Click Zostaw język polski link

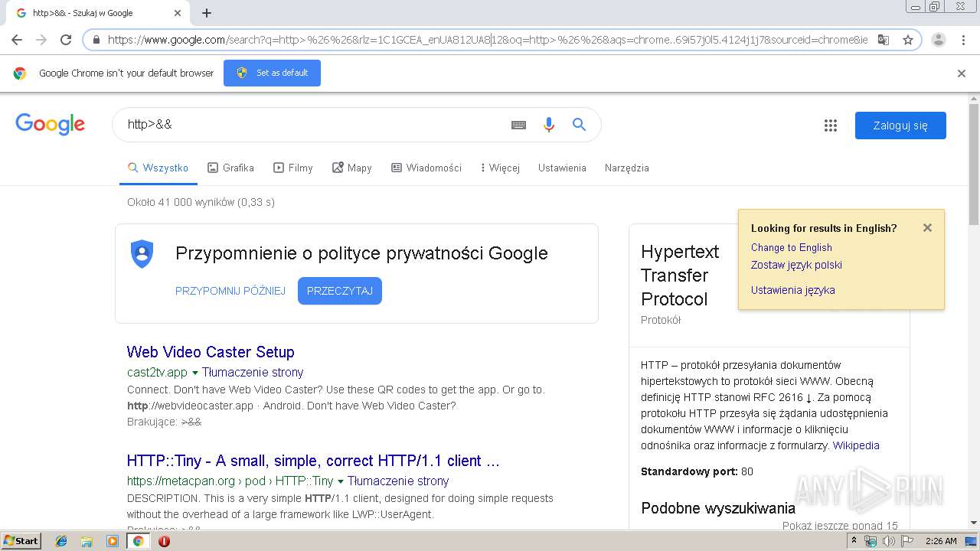click(x=796, y=265)
